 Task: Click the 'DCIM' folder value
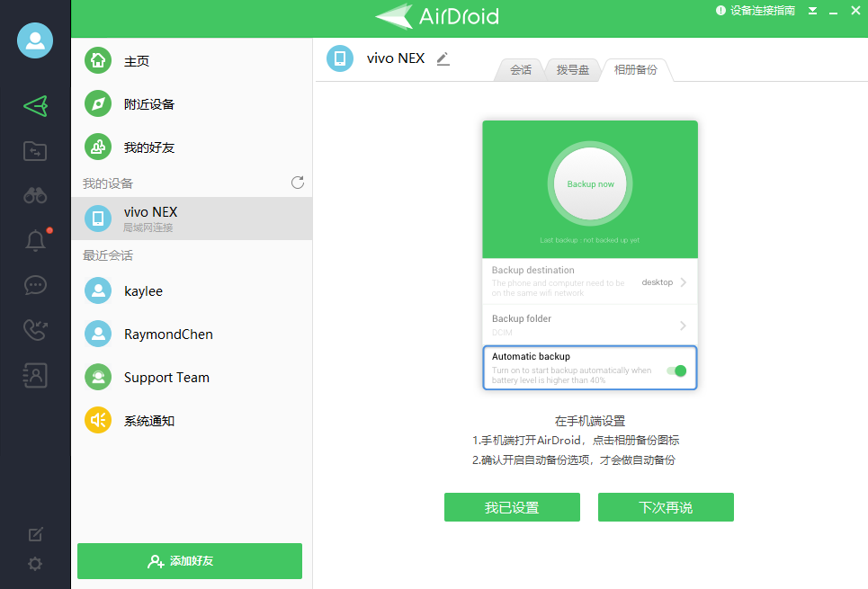pos(502,332)
